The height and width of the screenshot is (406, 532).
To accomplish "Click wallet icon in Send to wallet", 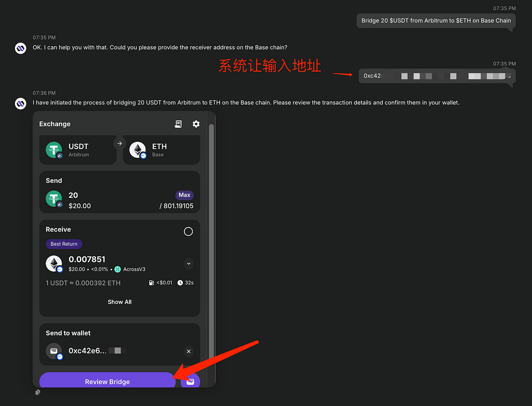I will coord(54,351).
